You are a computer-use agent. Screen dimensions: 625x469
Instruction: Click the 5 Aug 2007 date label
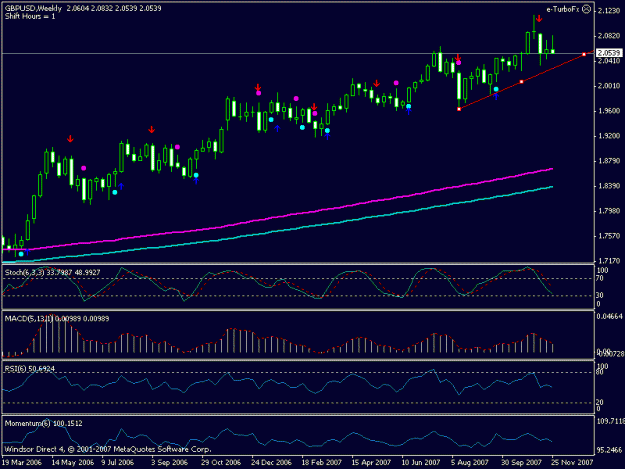coord(470,462)
